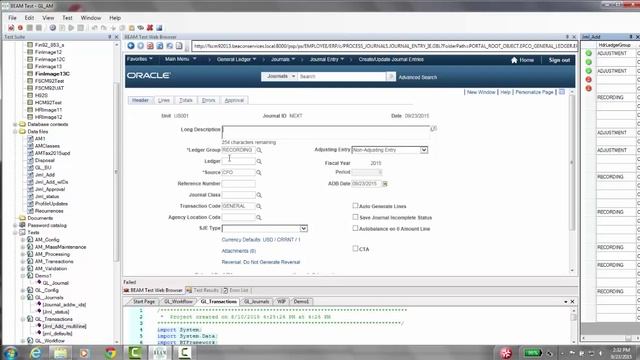Open the General Ledger breadcrumb dropdown
Screen dimensions: 640x360
236,59
